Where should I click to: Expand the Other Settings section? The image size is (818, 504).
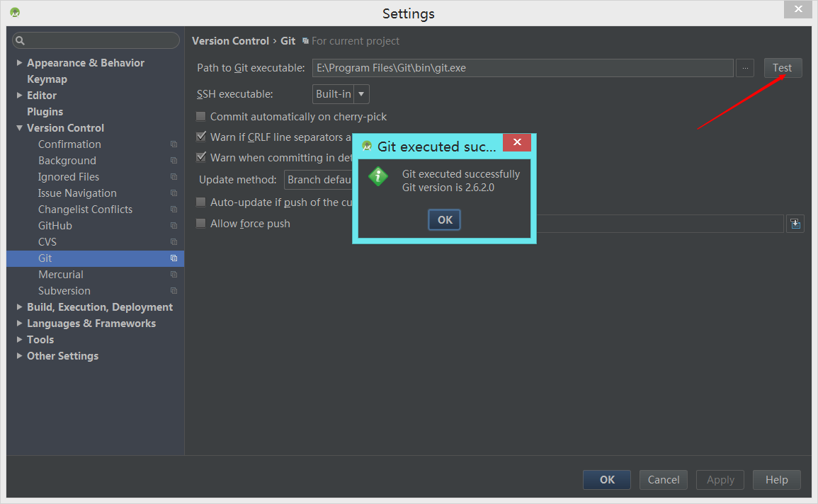coord(19,356)
